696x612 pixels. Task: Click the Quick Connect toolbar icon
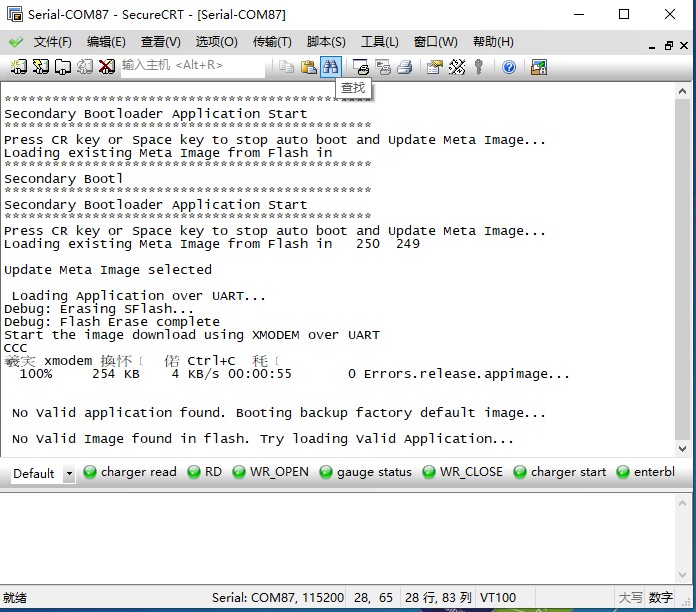tap(41, 67)
